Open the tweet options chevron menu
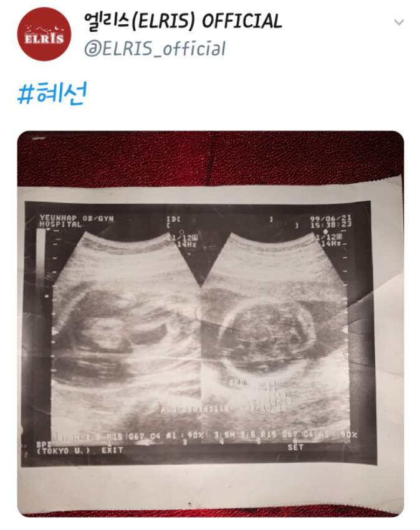420x530 pixels. [x=399, y=22]
